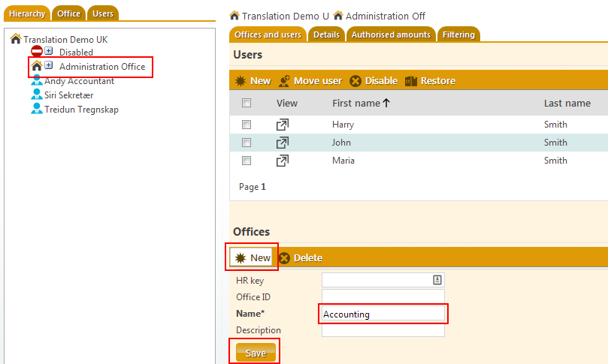Open the Filtering tab
608x364 pixels.
[458, 35]
